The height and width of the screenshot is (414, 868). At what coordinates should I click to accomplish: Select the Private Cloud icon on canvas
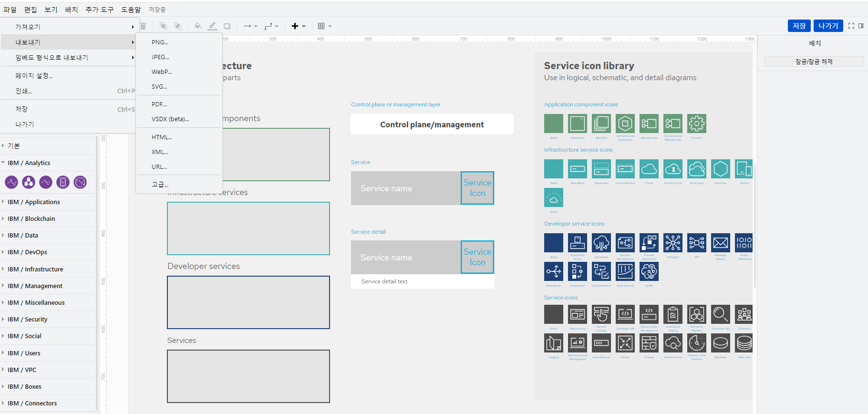click(x=673, y=169)
